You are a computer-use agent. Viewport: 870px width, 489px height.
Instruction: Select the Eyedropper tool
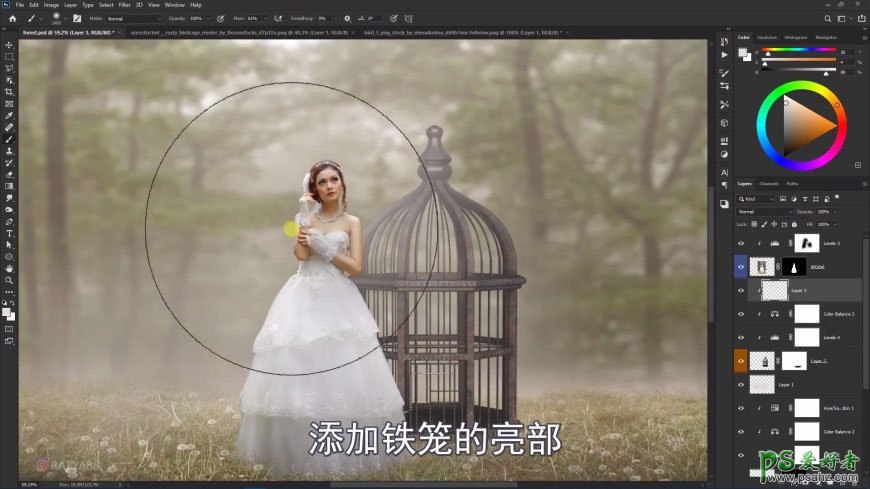(x=9, y=115)
